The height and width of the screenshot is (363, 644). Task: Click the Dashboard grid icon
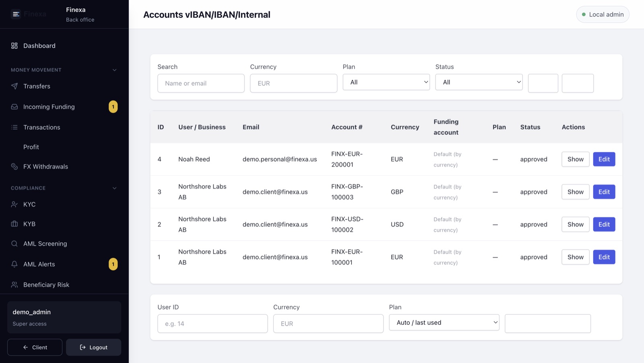14,46
